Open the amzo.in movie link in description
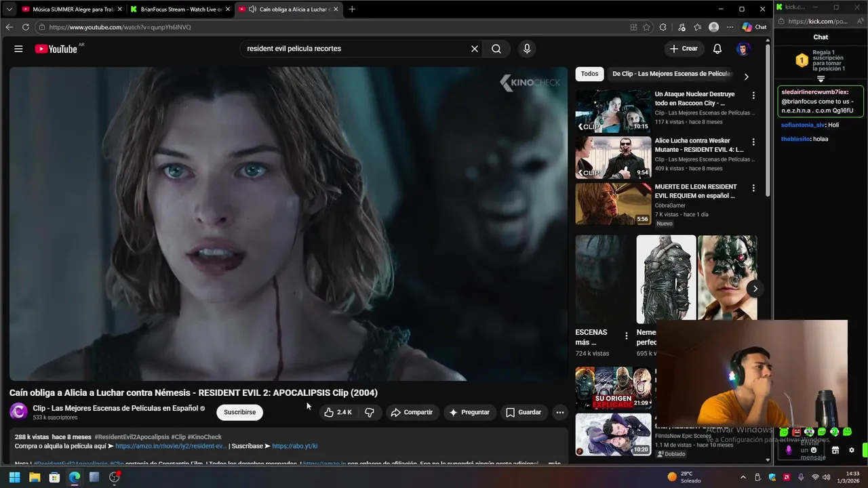Image resolution: width=868 pixels, height=488 pixels. 171,446
